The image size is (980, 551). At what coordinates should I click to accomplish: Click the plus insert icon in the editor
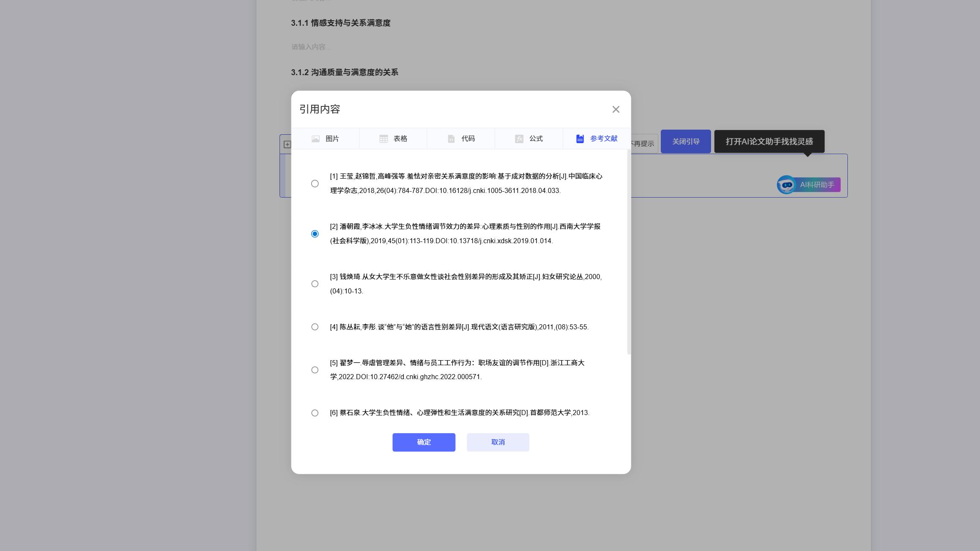coord(288,144)
